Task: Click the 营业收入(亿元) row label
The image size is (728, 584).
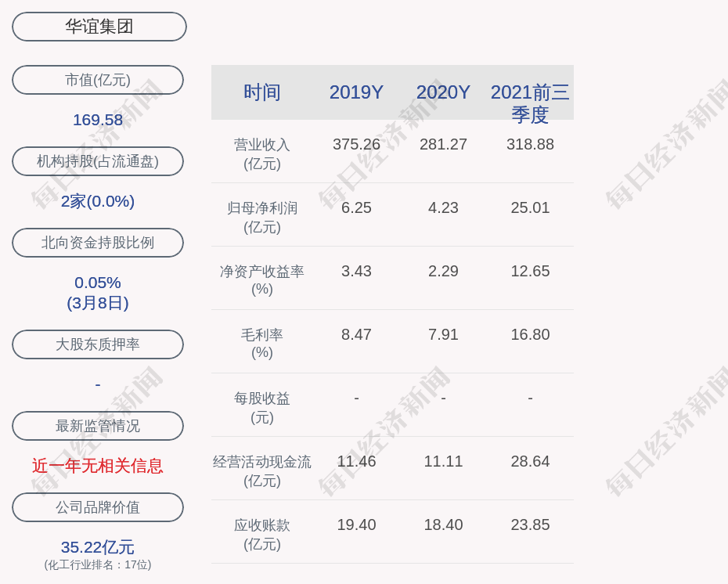Action: (262, 153)
